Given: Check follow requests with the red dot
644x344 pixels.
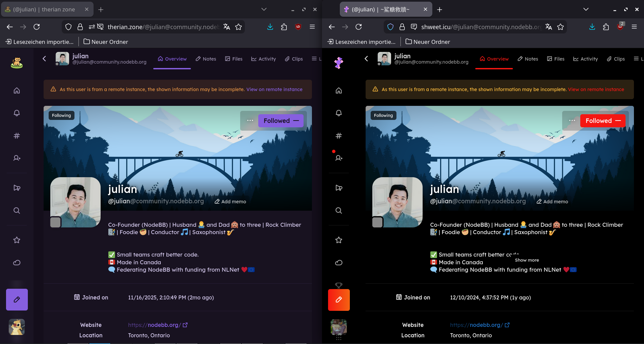Looking at the screenshot, I should [x=339, y=158].
